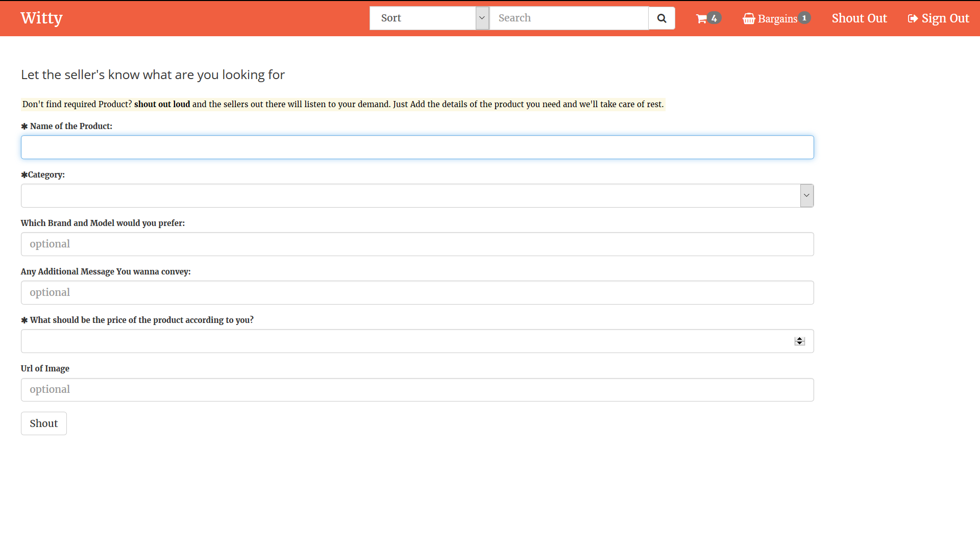Focus the Name of the Product field

(417, 147)
